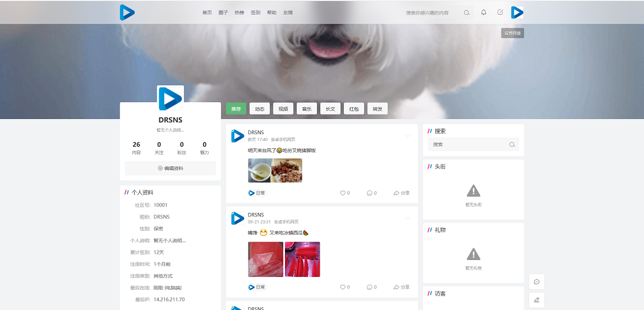Click the sidebar search magnifier icon
Image resolution: width=644 pixels, height=310 pixels.
512,144
